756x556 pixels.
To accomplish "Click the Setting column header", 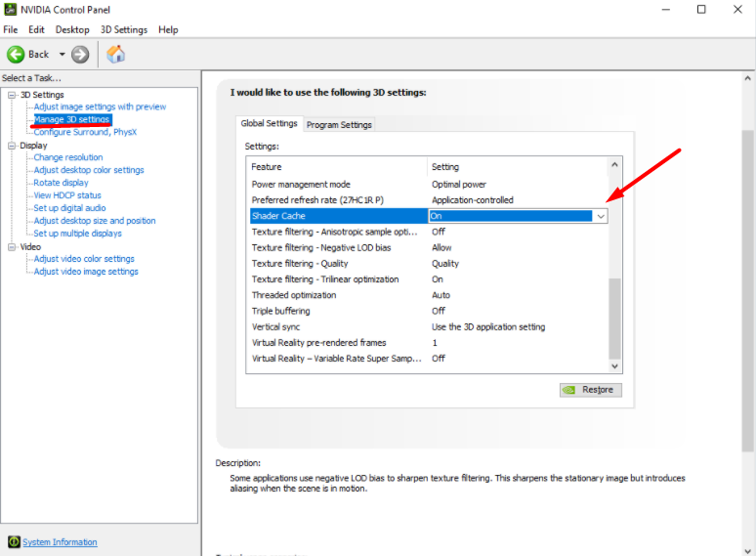I will (518, 167).
